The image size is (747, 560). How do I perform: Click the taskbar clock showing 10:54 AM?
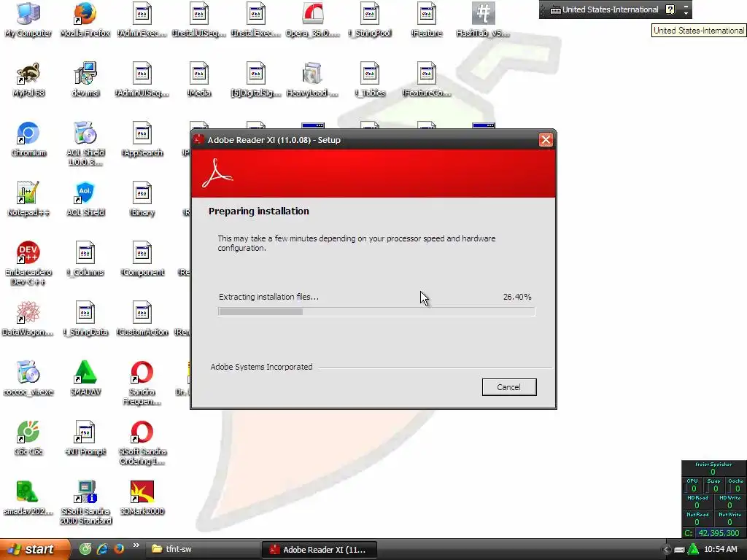(721, 550)
